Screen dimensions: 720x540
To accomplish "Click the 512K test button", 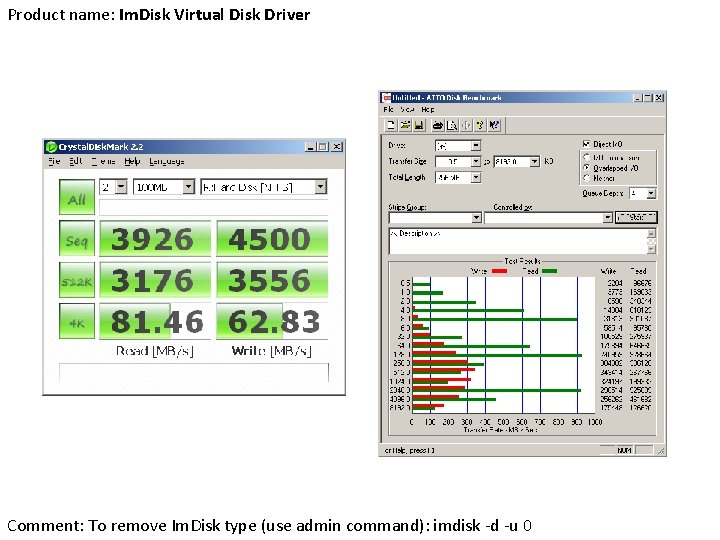I will (77, 280).
